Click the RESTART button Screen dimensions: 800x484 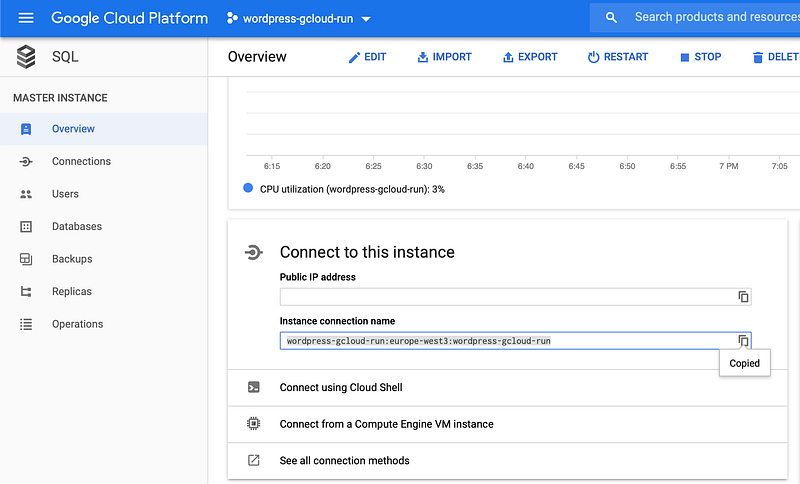pos(618,57)
